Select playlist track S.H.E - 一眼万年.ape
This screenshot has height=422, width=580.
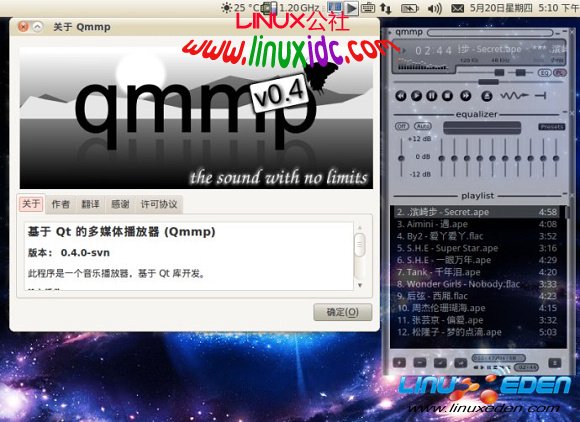477,260
